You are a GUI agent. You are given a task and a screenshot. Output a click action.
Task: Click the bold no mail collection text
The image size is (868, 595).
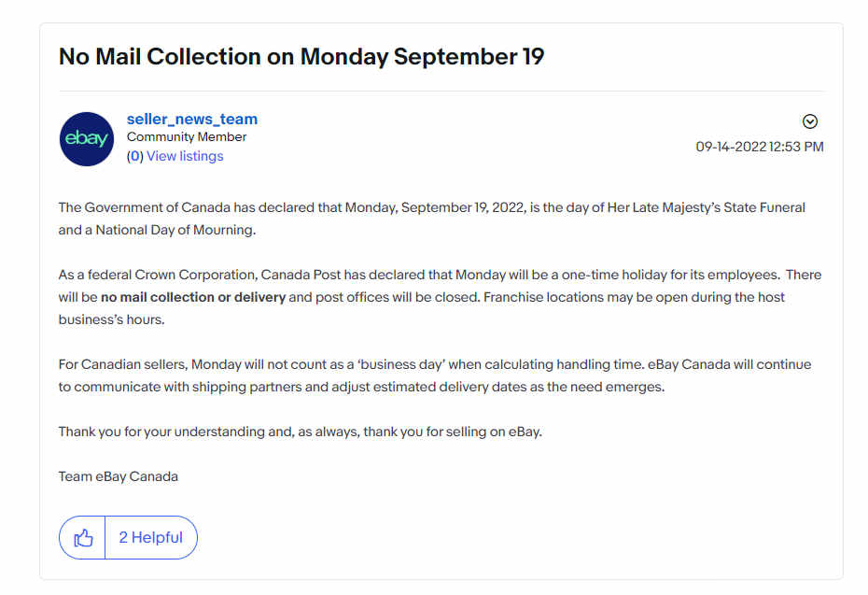tap(193, 297)
